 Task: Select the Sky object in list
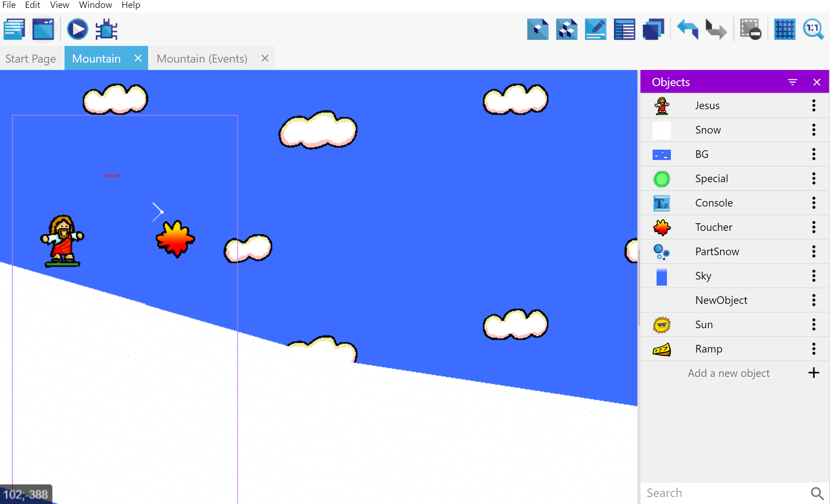click(x=734, y=276)
